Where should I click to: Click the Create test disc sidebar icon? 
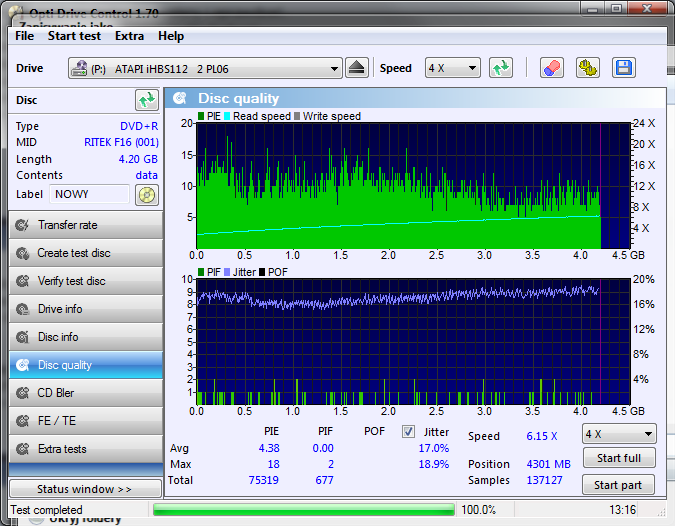22,253
